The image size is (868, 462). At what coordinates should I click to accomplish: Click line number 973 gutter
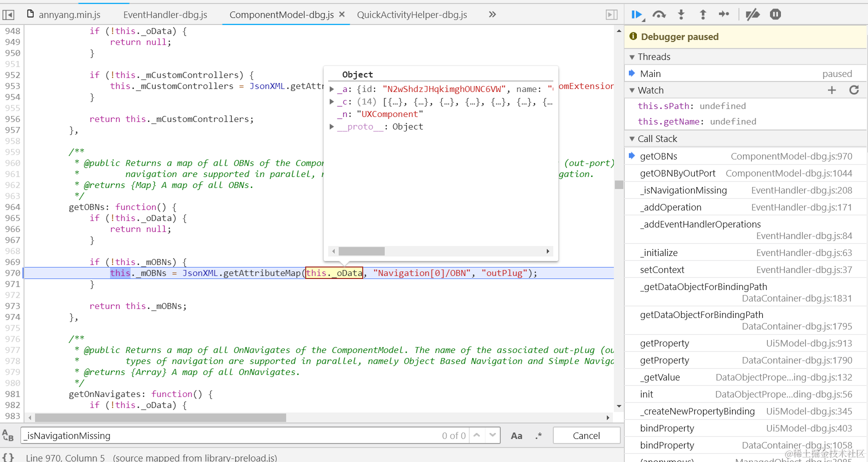pos(13,306)
